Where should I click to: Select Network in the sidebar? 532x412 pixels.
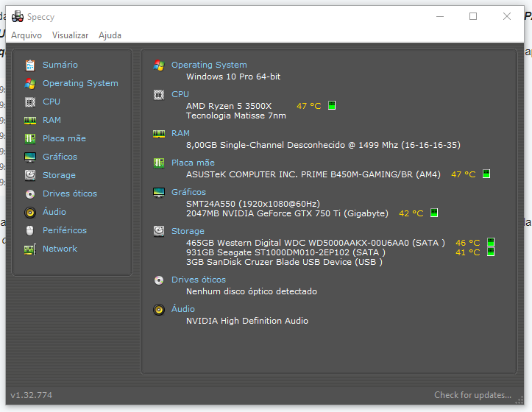coord(60,249)
